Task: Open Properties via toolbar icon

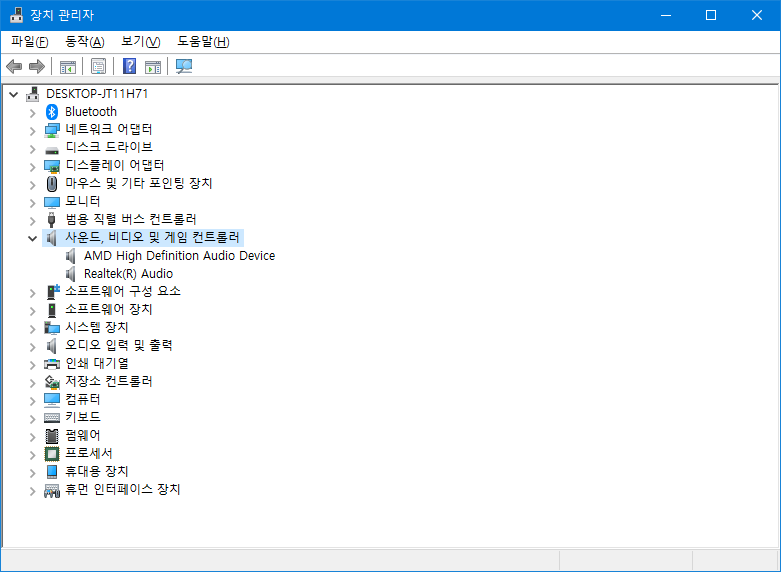Action: point(99,66)
